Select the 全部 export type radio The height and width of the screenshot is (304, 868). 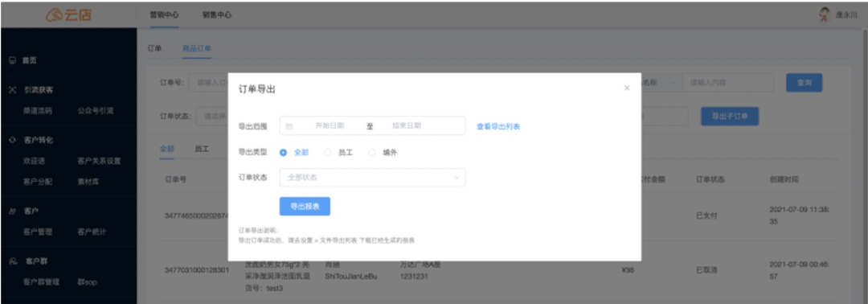coord(284,153)
